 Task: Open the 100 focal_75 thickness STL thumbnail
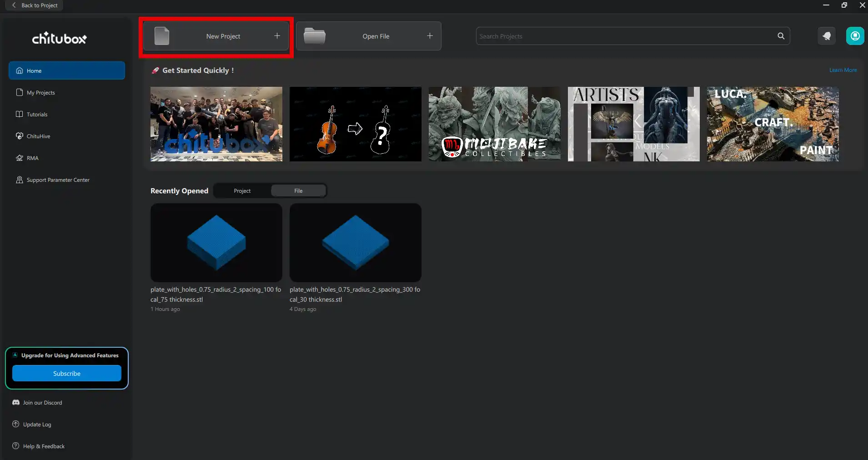pyautogui.click(x=216, y=242)
